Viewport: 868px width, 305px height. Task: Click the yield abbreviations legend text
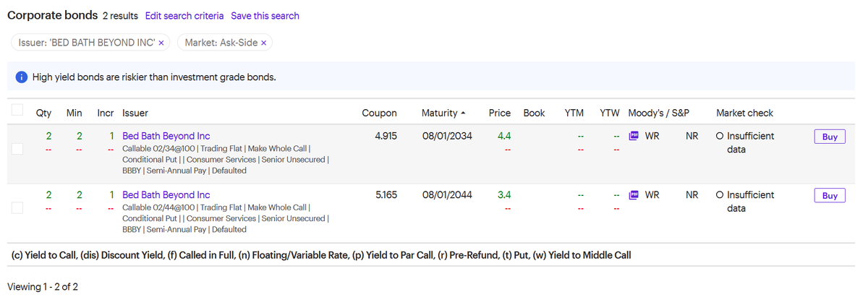pos(322,255)
